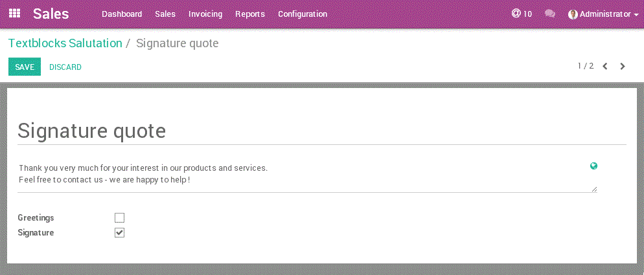The height and width of the screenshot is (275, 644).
Task: Open the conversations chat bubble icon
Action: pos(549,14)
